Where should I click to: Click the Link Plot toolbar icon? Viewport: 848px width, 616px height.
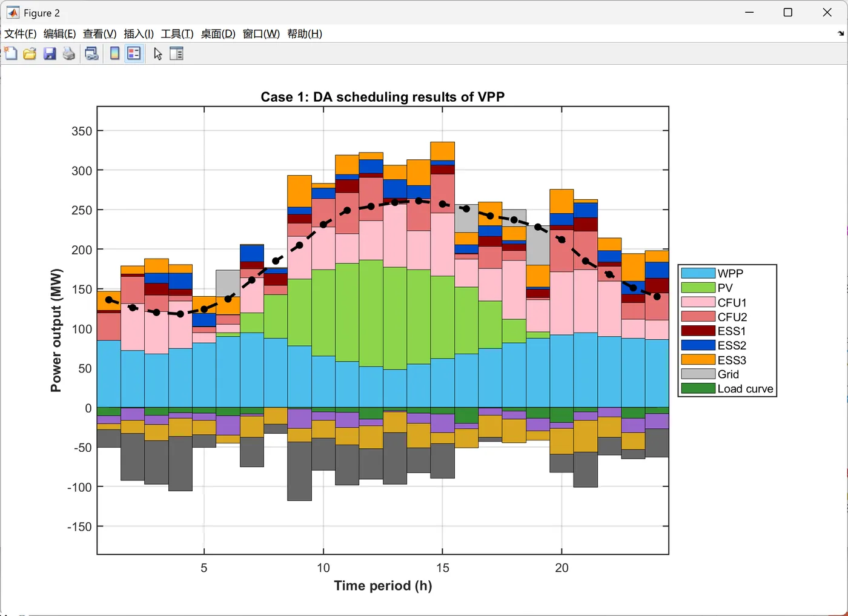(91, 54)
